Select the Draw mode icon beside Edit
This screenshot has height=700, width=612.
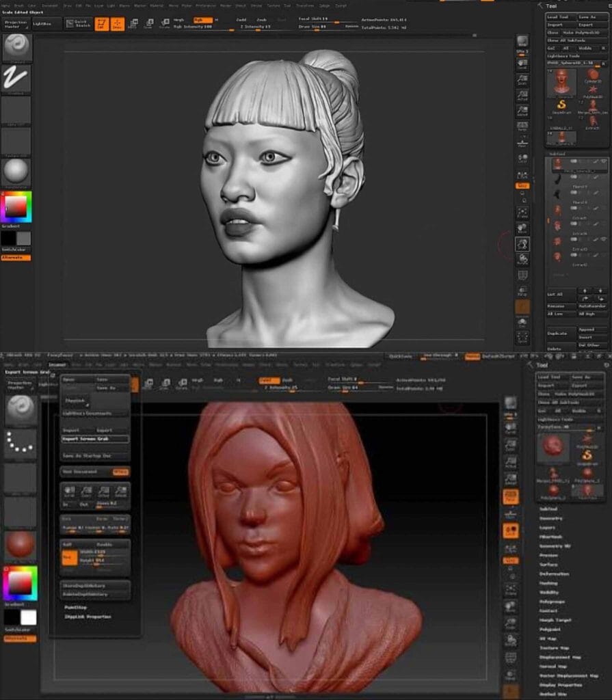tap(118, 24)
